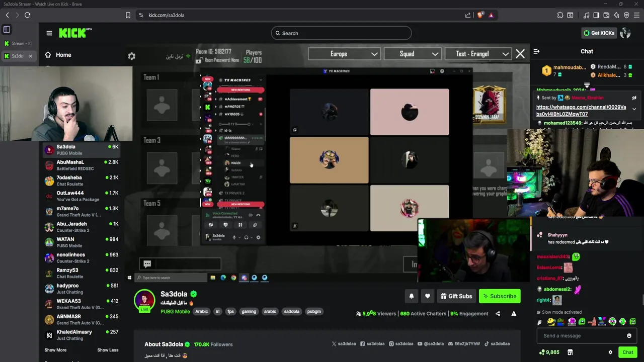Open the TikTok sa3dollaa link

pos(497,344)
